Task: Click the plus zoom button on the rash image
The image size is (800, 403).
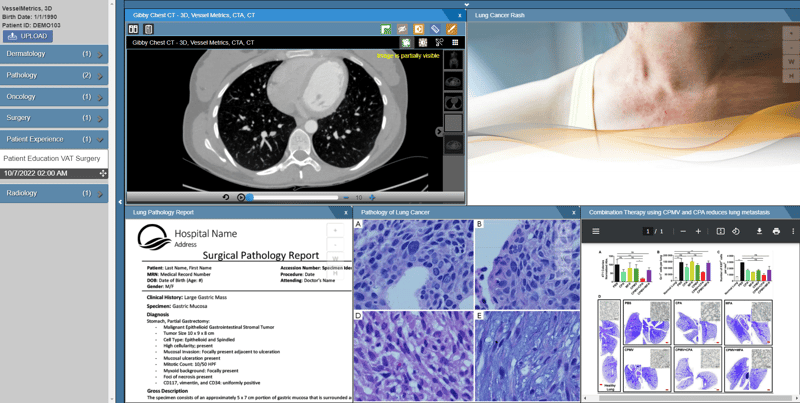Action: coord(791,33)
